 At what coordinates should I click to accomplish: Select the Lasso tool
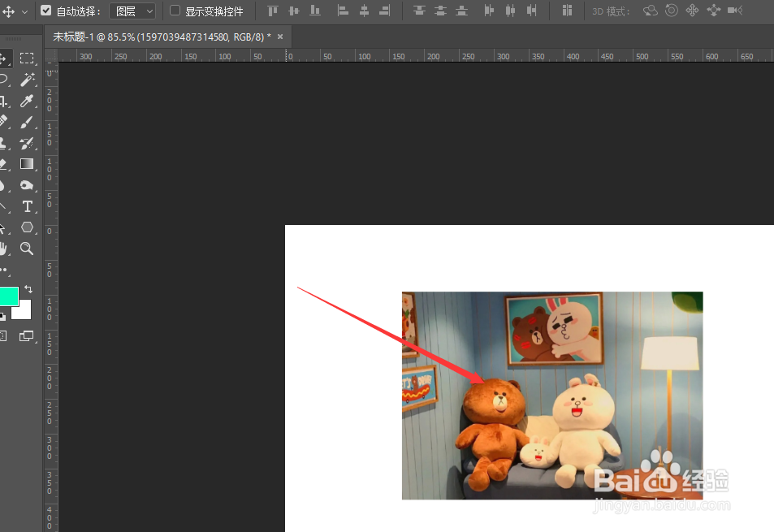(4, 80)
